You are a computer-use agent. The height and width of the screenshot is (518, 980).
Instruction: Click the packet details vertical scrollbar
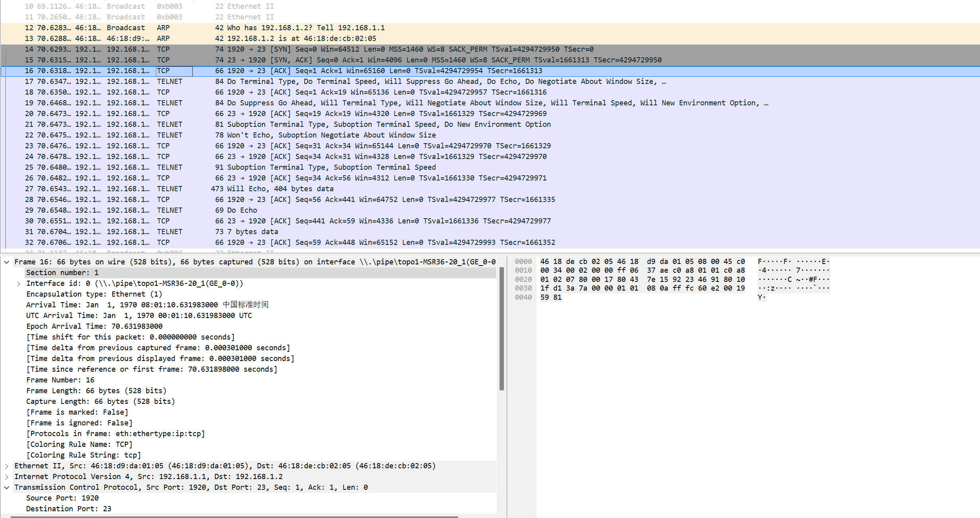[x=502, y=328]
